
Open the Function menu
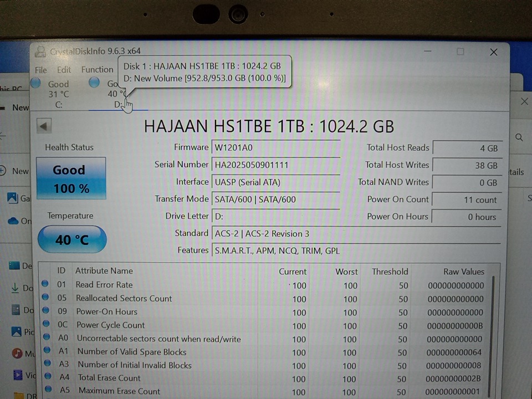coord(97,70)
